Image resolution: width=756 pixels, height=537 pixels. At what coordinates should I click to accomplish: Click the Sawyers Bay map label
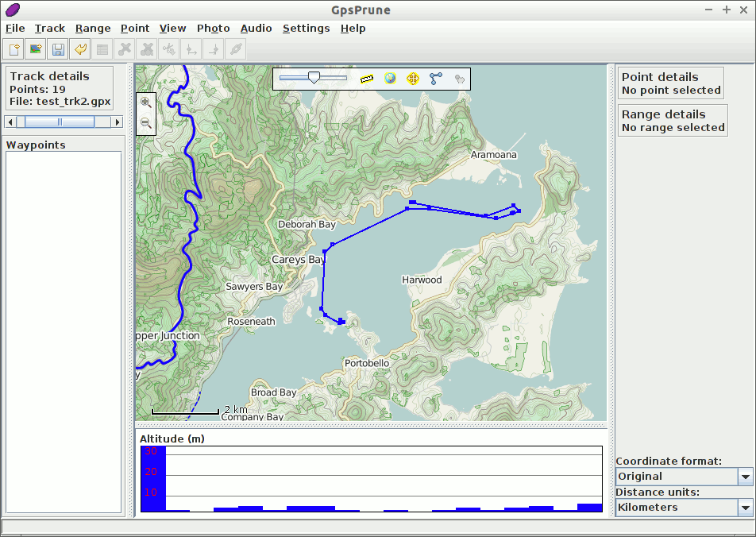coord(254,287)
